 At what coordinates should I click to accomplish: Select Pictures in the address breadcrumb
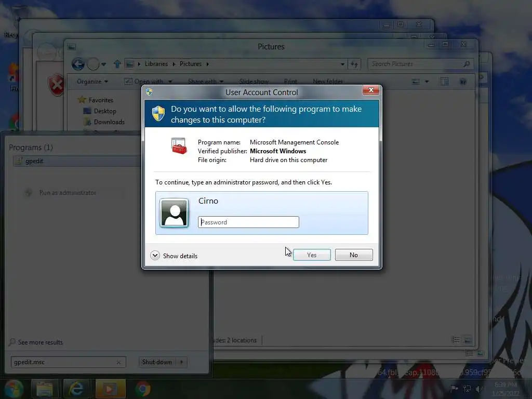click(x=190, y=64)
